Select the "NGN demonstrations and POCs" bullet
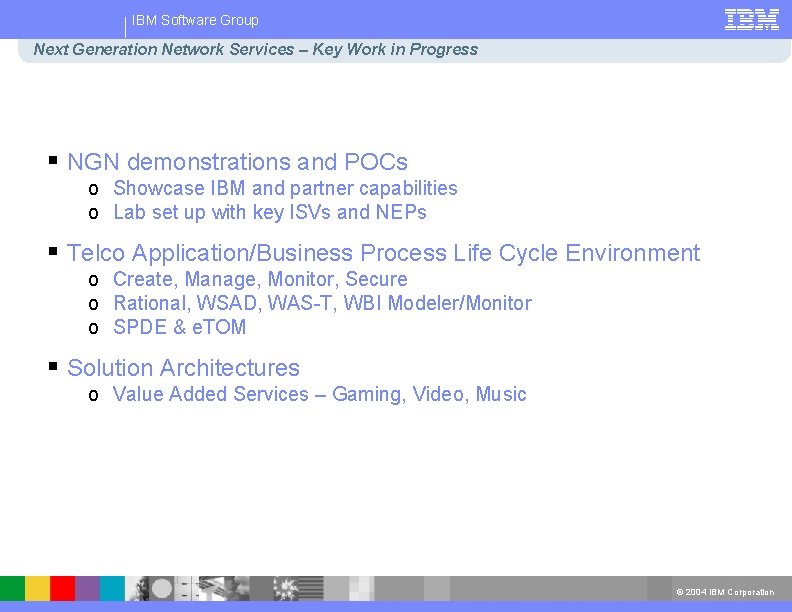Viewport: 792px width, 612px height. (x=237, y=162)
